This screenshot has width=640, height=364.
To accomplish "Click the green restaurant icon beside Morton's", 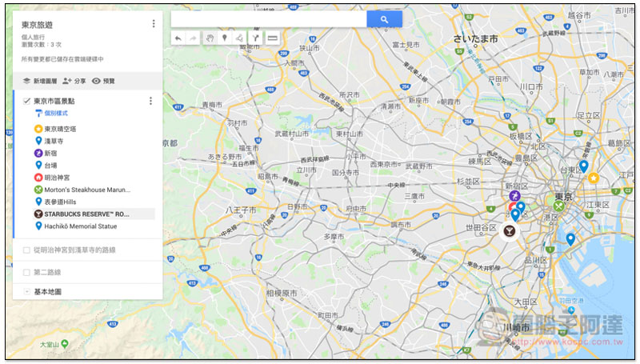I will click(x=38, y=190).
